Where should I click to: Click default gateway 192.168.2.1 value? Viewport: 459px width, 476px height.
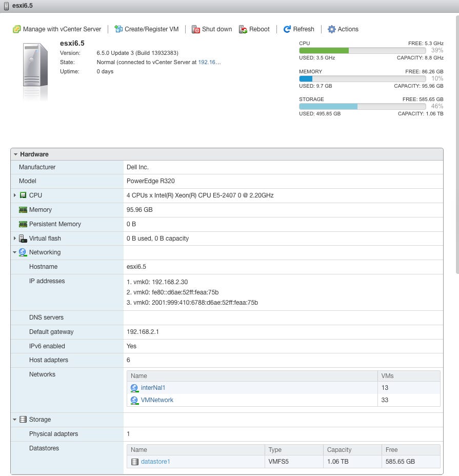click(143, 332)
